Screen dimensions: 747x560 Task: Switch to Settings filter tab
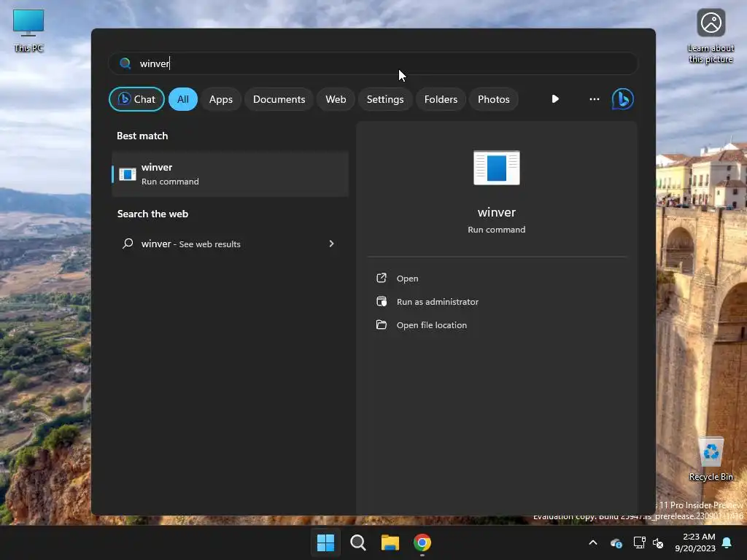[385, 99]
